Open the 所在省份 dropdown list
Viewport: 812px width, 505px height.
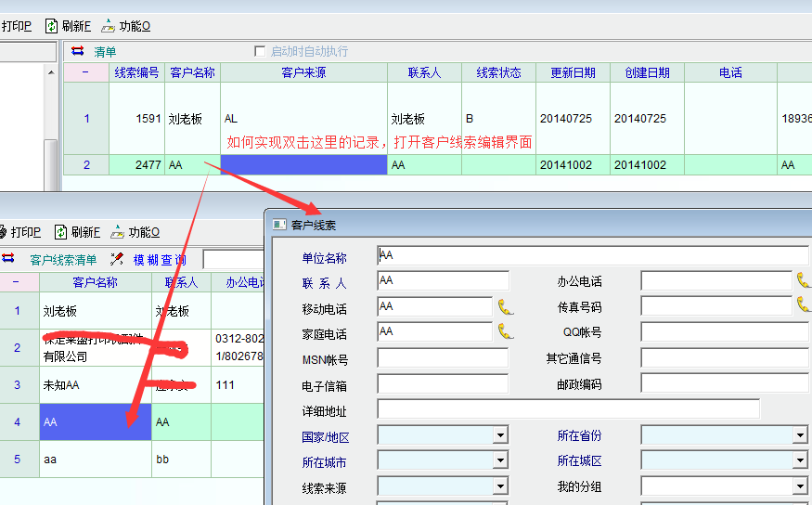pos(800,435)
